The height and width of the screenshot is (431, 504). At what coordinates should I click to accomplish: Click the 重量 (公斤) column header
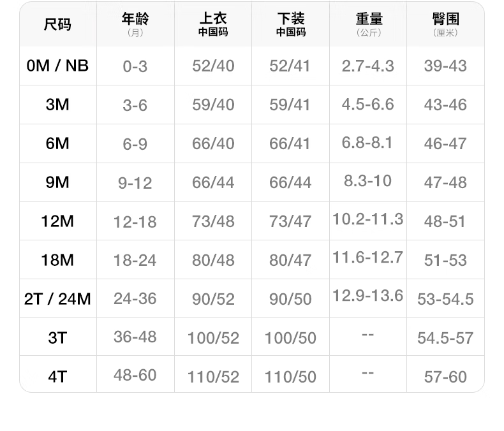[x=368, y=24]
